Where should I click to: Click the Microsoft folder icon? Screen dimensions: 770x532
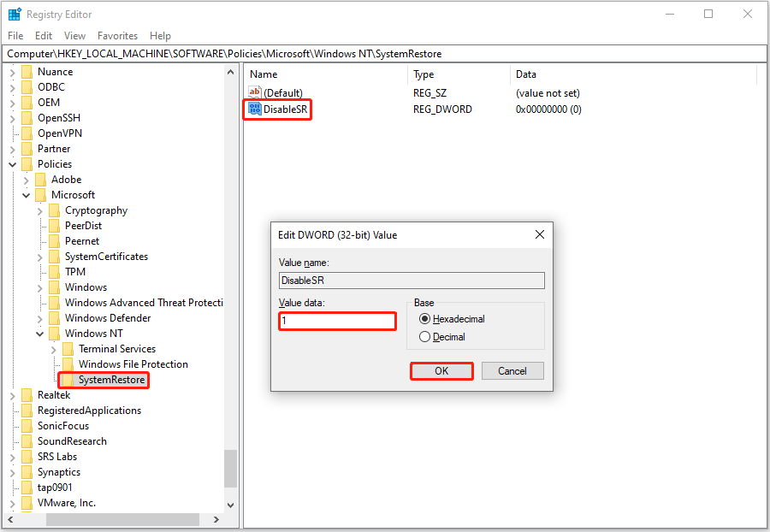(x=41, y=195)
